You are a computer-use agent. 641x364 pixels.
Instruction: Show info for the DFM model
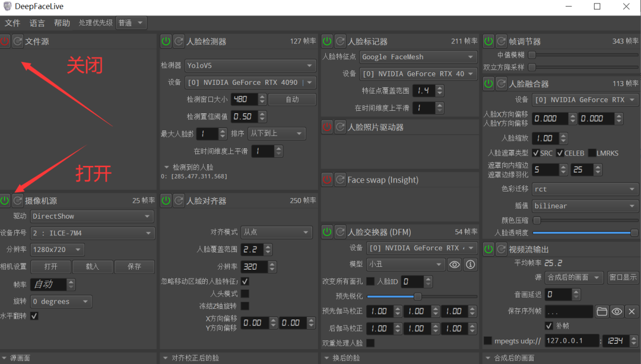click(x=471, y=265)
